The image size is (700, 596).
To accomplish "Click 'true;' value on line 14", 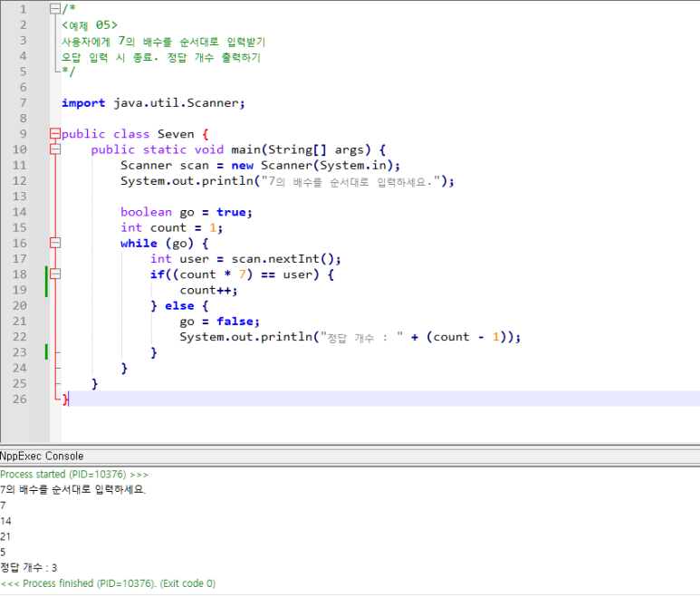I will pyautogui.click(x=235, y=212).
